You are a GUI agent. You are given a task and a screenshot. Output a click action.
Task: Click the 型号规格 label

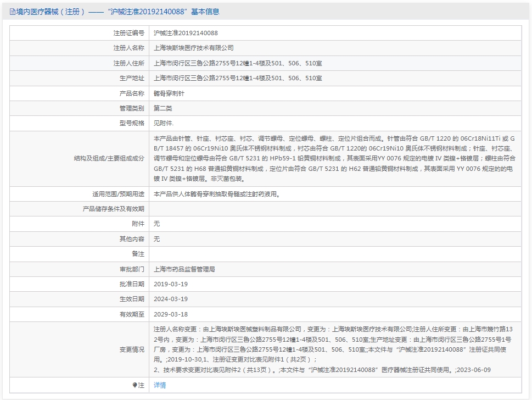click(x=132, y=123)
